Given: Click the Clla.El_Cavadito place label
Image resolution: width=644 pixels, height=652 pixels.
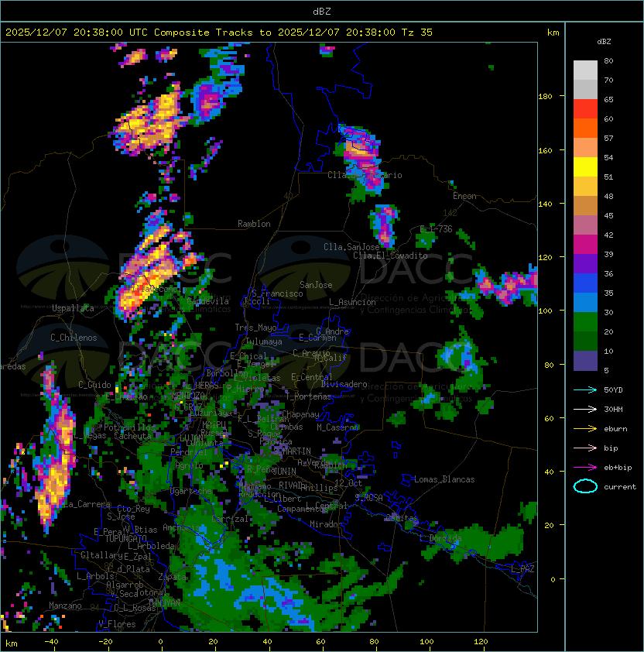Looking at the screenshot, I should coord(390,256).
